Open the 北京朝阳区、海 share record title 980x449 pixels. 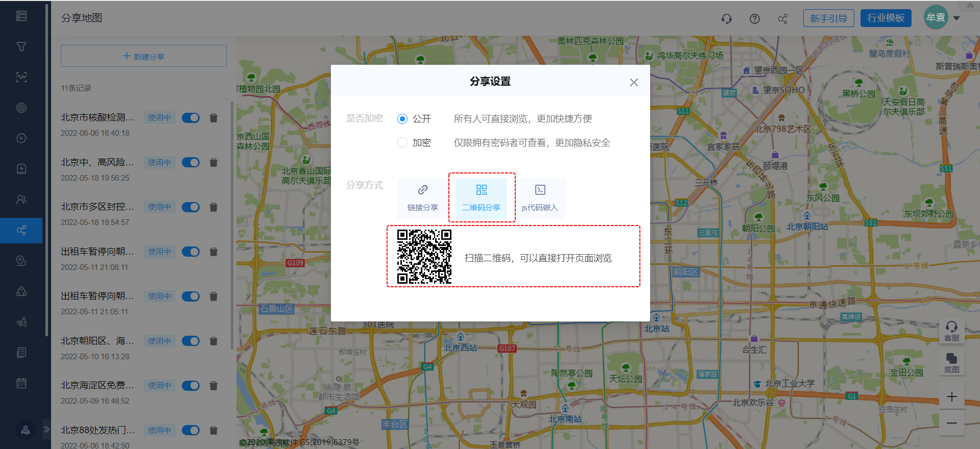point(98,341)
